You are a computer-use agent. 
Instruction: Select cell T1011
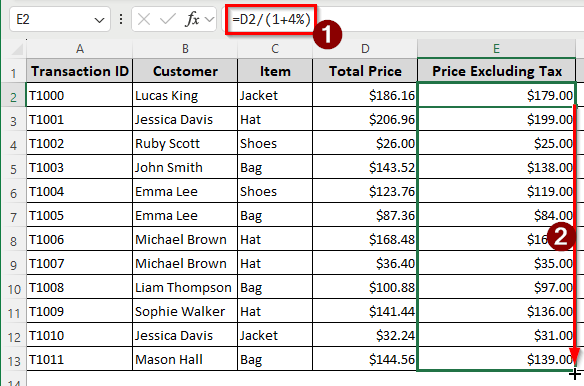pyautogui.click(x=79, y=360)
